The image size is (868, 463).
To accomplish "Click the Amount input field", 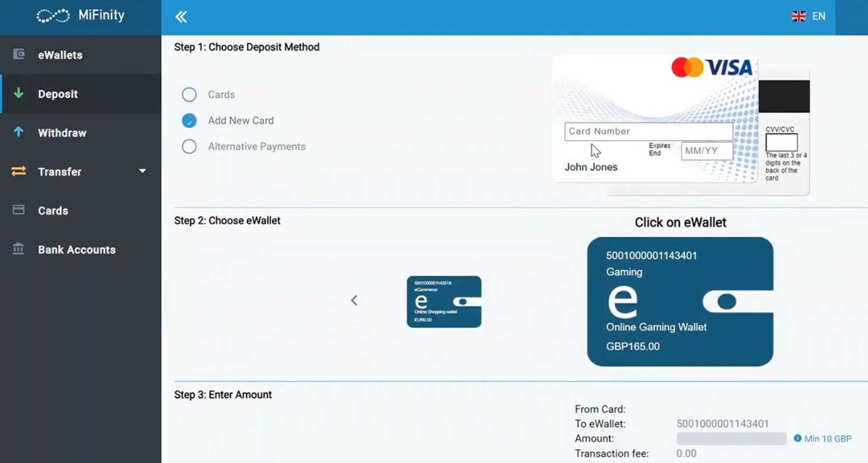I will click(x=731, y=439).
